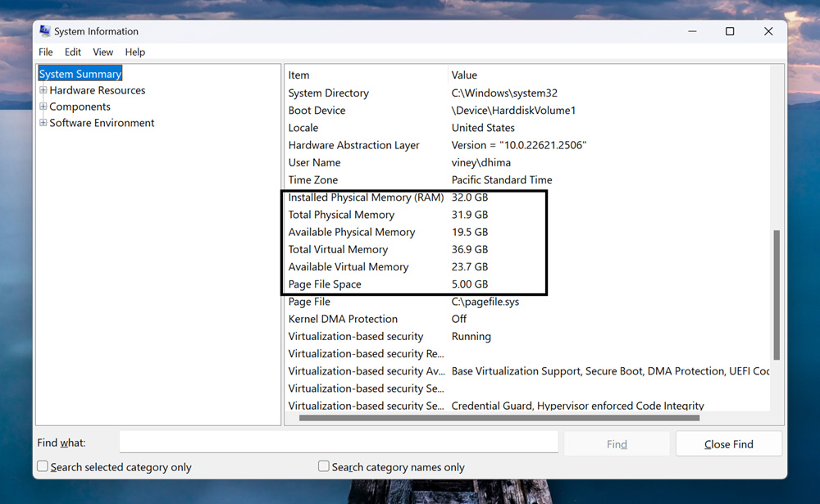This screenshot has height=504, width=820.
Task: Expand the Software Environment node
Action: (x=43, y=122)
